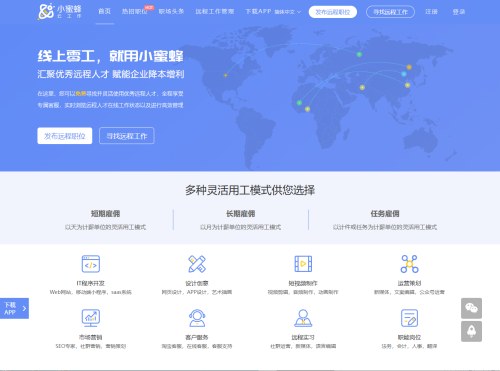
Task: Click the 客户服务 category title
Action: [x=197, y=337]
